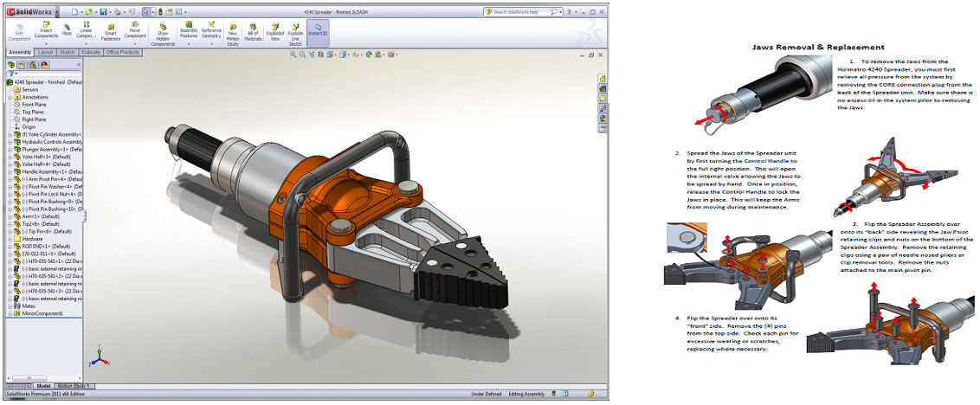Click Show Hidden Components tool
Image resolution: width=980 pixels, height=405 pixels.
tap(163, 35)
